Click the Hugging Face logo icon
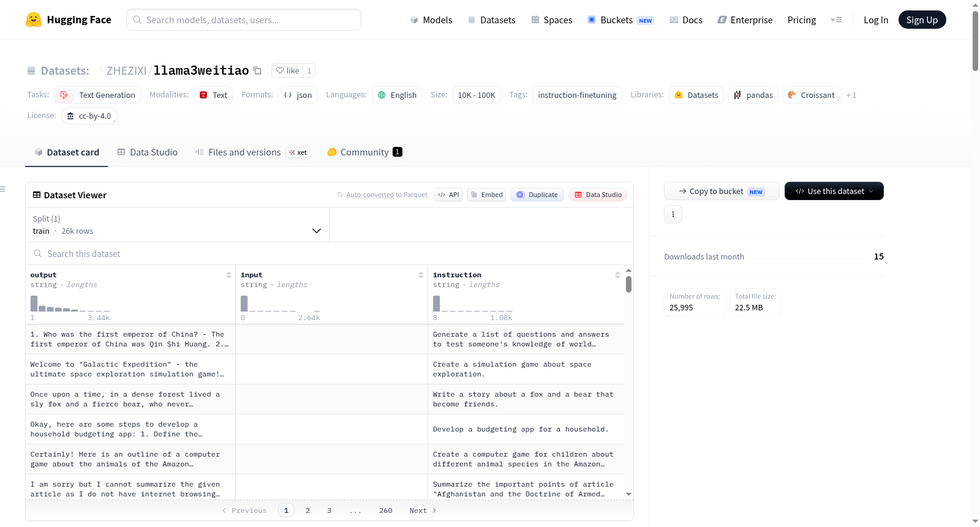This screenshot has height=527, width=980. [34, 20]
